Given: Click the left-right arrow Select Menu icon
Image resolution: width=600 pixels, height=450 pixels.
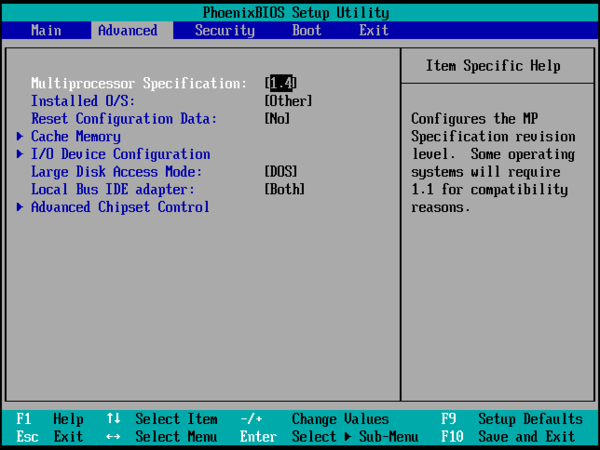Looking at the screenshot, I should 113,437.
